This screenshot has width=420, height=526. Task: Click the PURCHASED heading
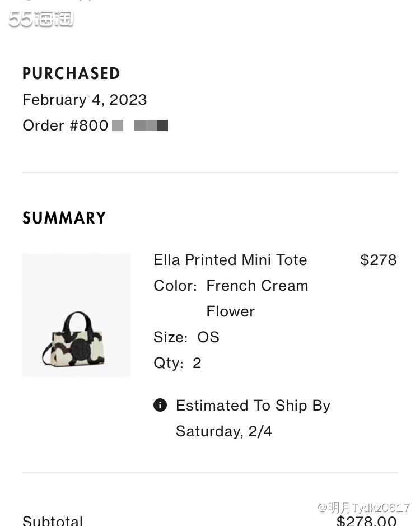[71, 73]
